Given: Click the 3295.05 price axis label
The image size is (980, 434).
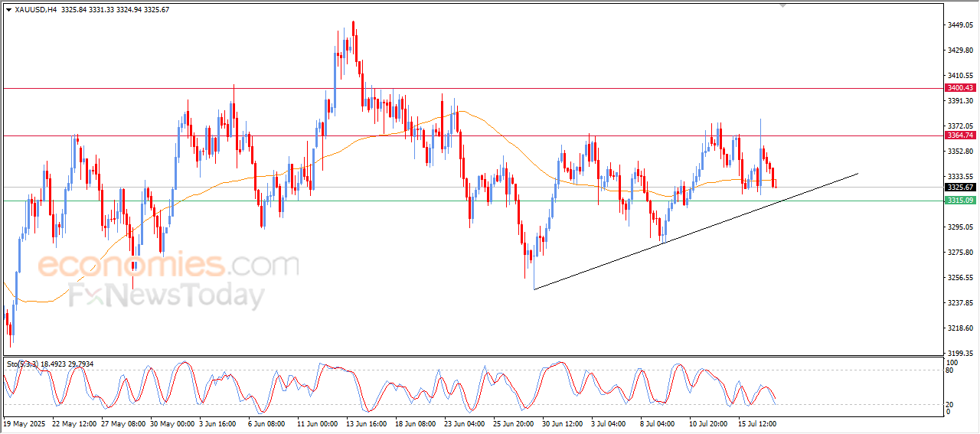Looking at the screenshot, I should point(962,227).
